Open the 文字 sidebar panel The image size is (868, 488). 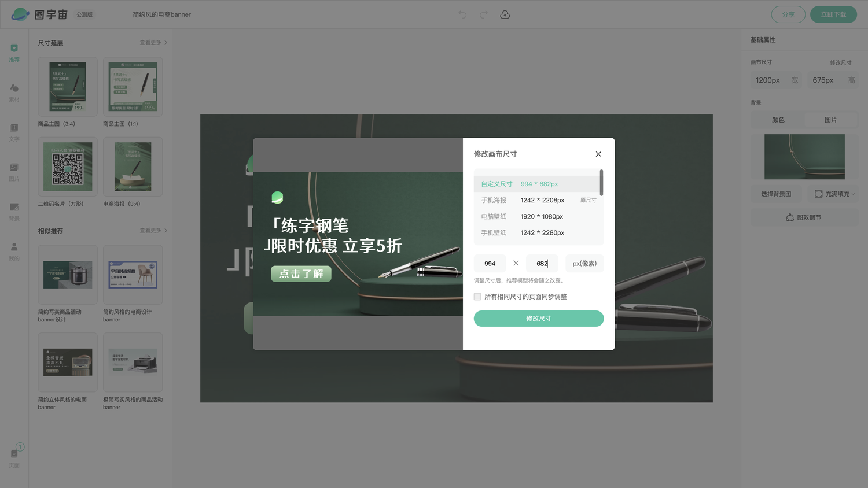point(14,132)
